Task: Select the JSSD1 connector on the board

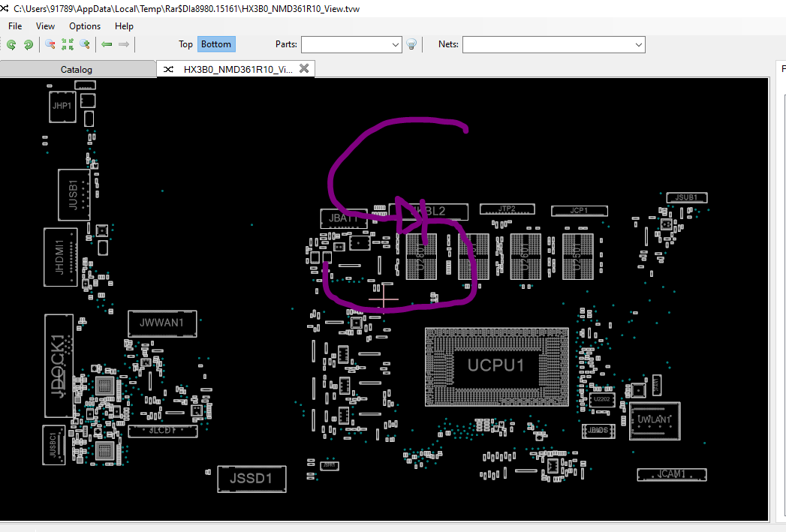Action: point(251,479)
